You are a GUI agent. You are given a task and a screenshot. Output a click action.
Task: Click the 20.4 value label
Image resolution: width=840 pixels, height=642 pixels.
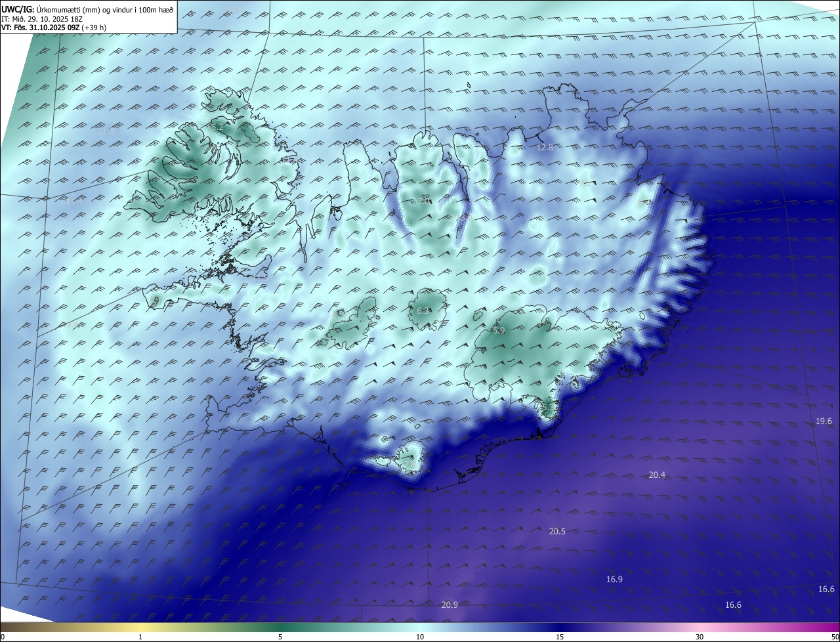657,475
